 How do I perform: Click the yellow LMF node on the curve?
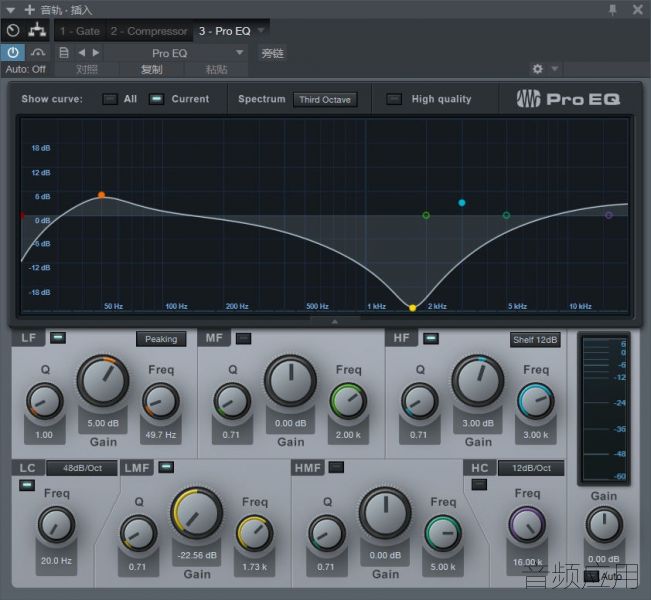[412, 308]
